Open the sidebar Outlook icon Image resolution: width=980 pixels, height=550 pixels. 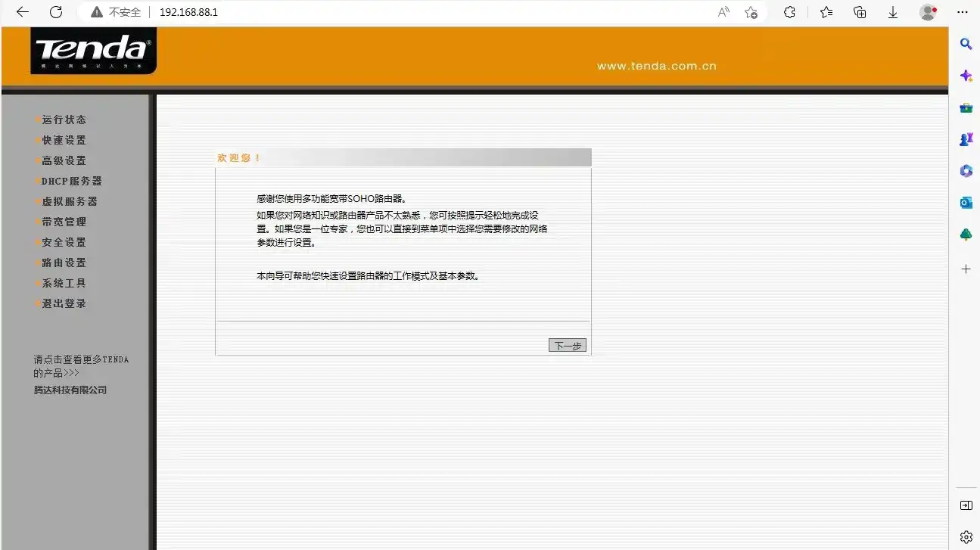(x=966, y=203)
